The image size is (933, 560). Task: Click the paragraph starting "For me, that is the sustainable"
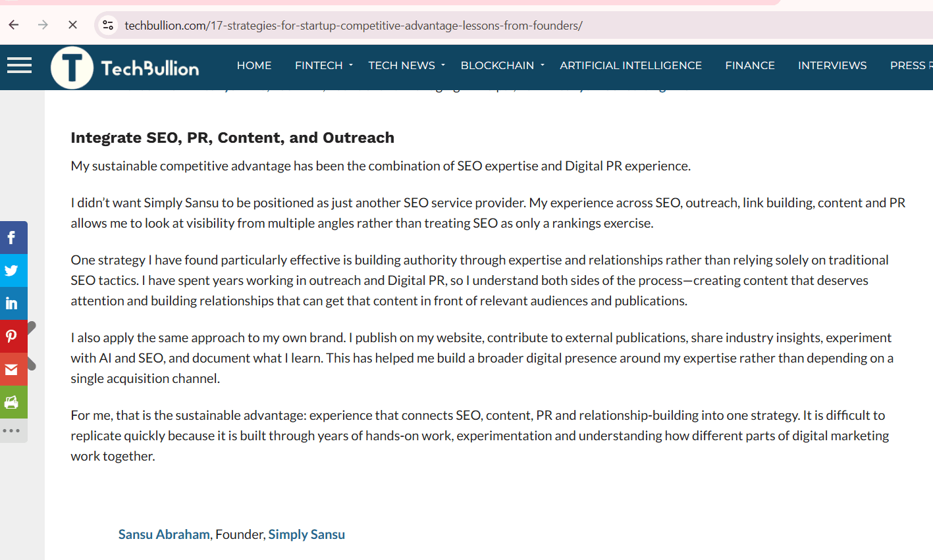480,436
